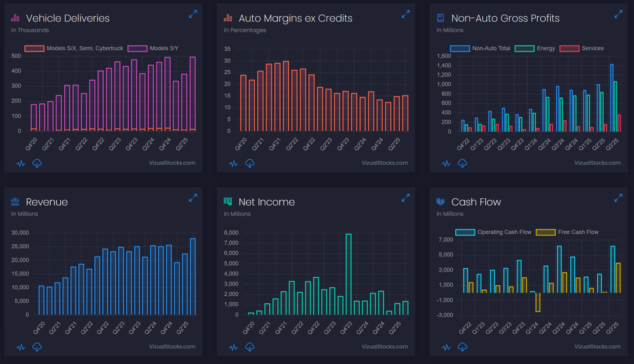Screen dimensions: 634x364
Task: Click the tallest Net Income bar for Q4'23
Action: click(348, 274)
